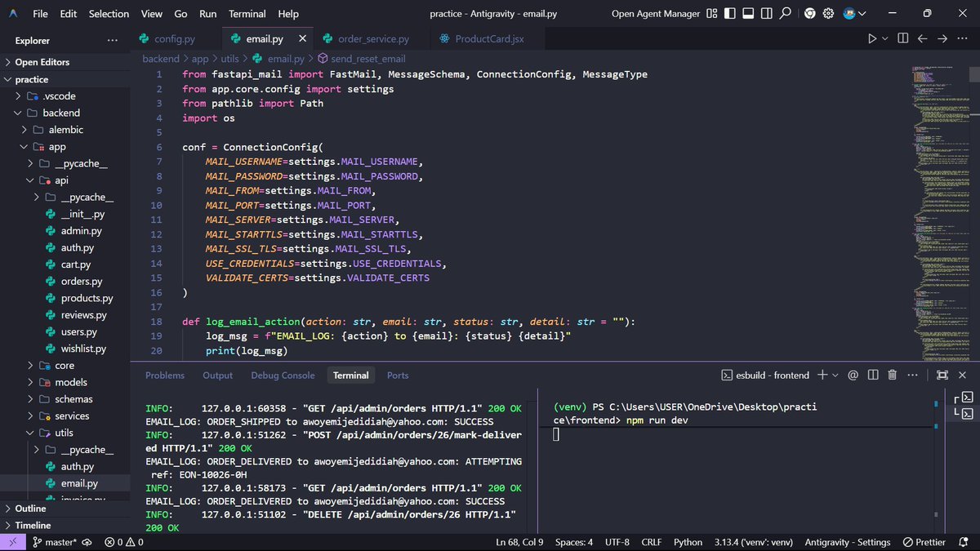The width and height of the screenshot is (980, 551).
Task: Open the editor More Actions ellipsis
Action: (x=962, y=38)
